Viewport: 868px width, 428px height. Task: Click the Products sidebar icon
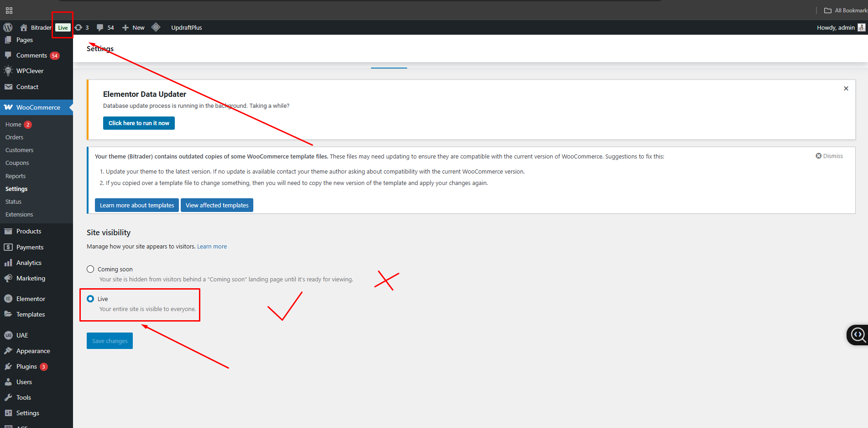click(8, 231)
